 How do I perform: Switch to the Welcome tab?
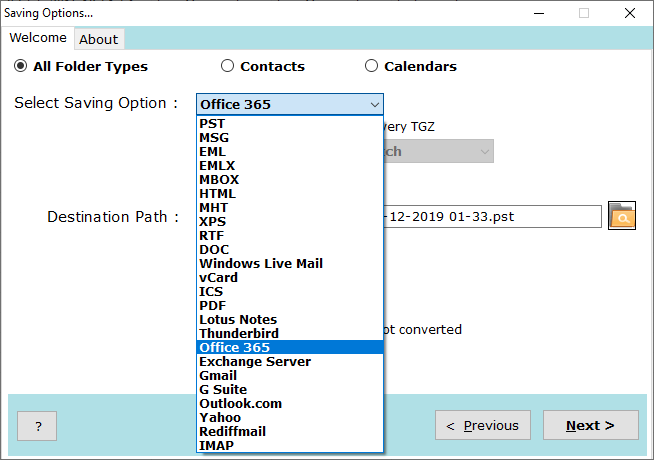click(x=38, y=38)
